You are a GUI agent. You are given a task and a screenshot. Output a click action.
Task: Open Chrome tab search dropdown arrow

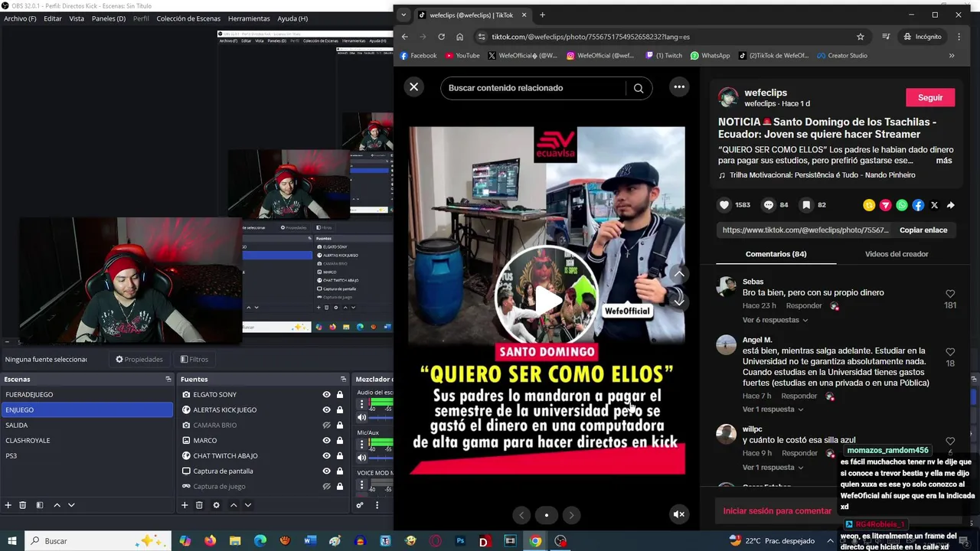(x=403, y=15)
